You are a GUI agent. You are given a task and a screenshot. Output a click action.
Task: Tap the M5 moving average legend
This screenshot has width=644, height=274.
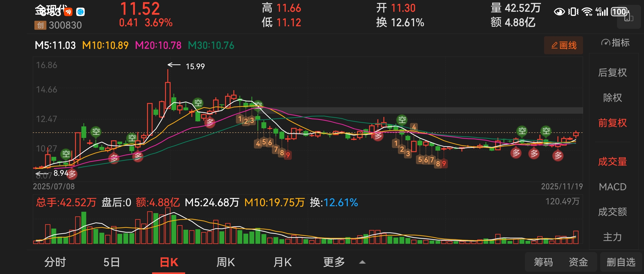(x=55, y=45)
